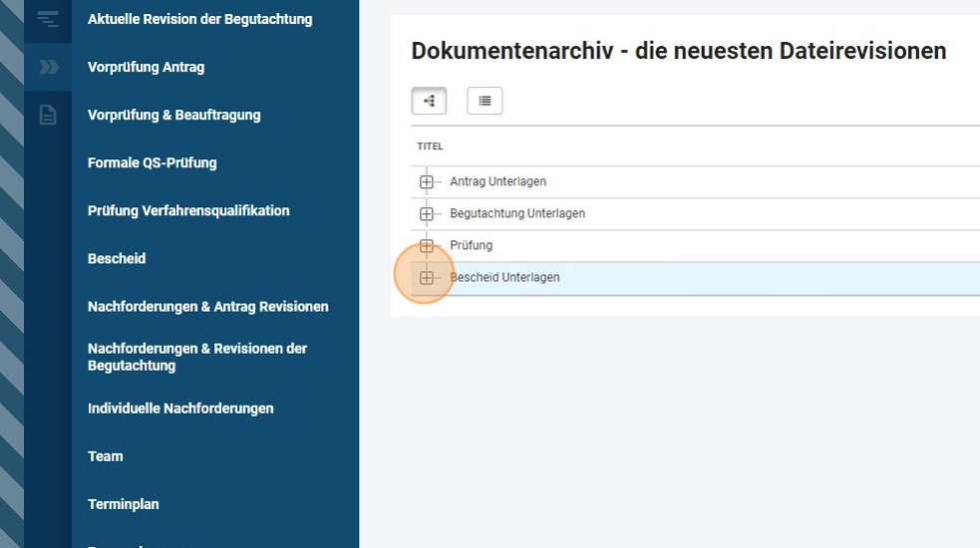Screen dimensions: 980x548
Task: Open the document icon in sidebar
Action: click(48, 115)
